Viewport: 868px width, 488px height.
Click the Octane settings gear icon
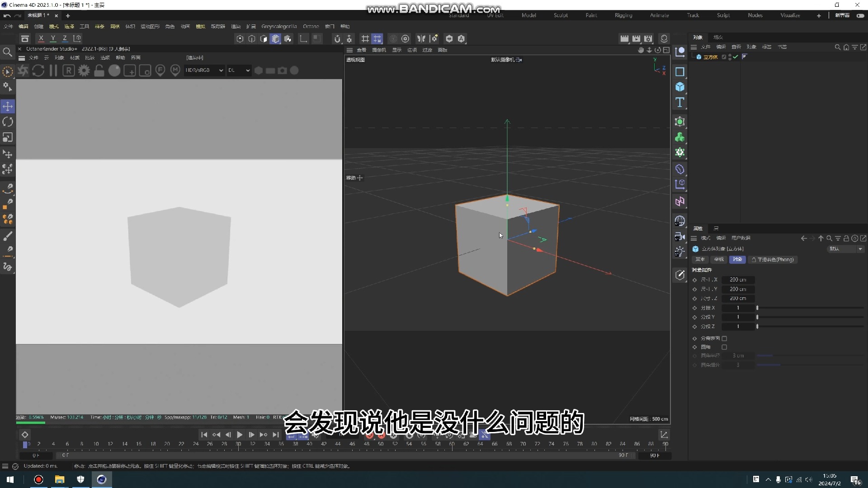84,70
